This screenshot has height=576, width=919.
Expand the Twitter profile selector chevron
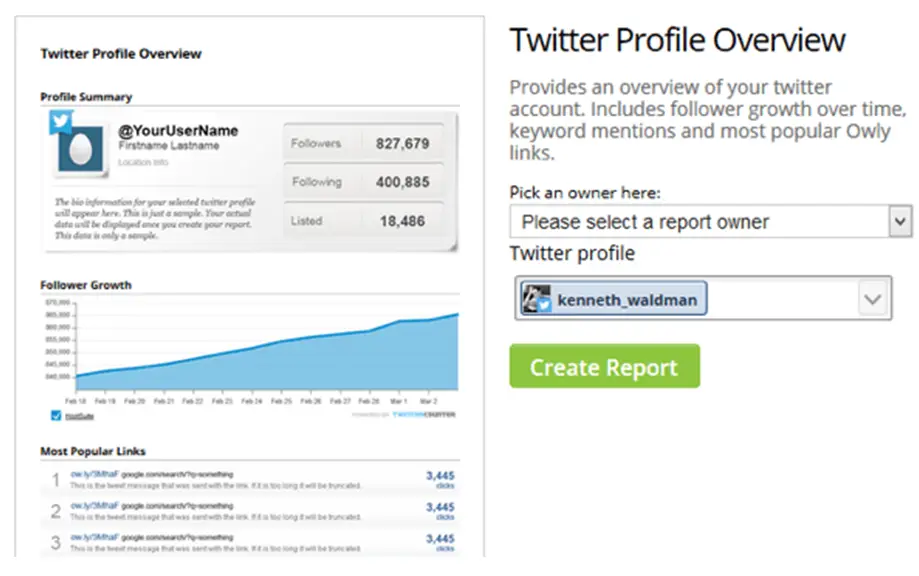(x=873, y=299)
